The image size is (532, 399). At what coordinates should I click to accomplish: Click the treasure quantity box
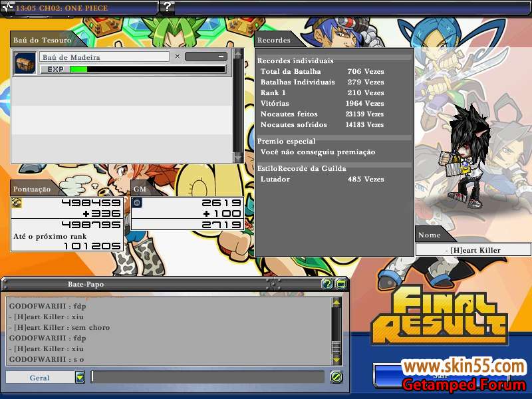[206, 57]
